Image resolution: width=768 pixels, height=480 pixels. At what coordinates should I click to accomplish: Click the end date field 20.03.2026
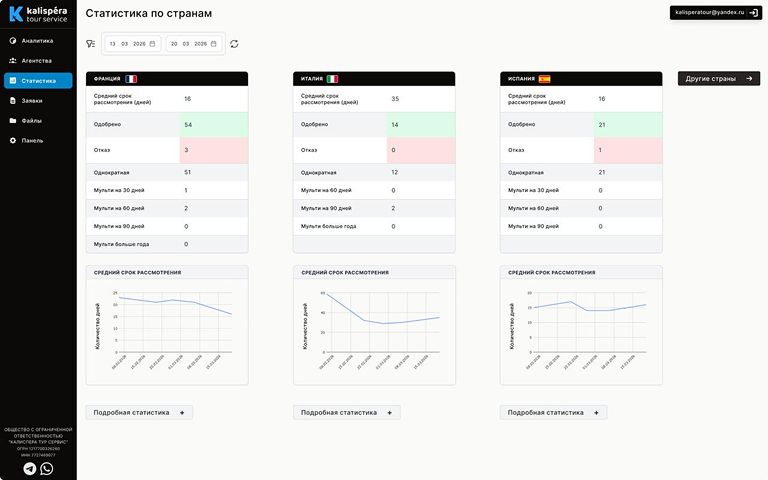[x=193, y=44]
